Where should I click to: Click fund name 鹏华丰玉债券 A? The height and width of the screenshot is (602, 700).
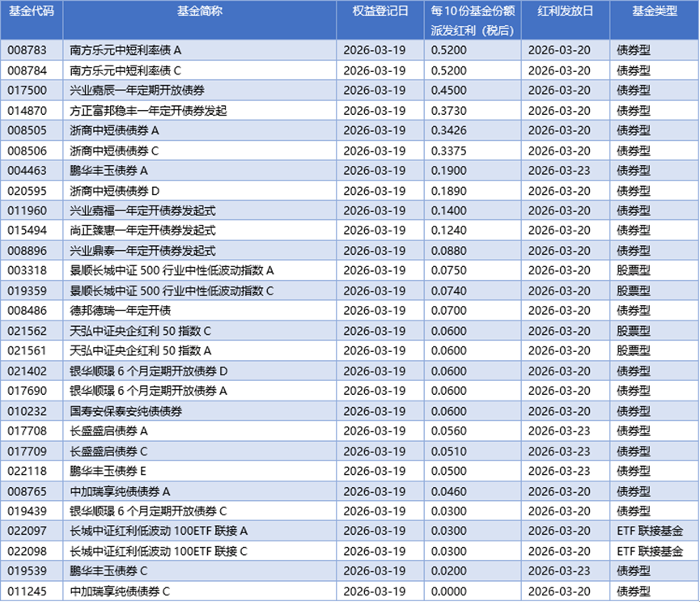tap(109, 171)
